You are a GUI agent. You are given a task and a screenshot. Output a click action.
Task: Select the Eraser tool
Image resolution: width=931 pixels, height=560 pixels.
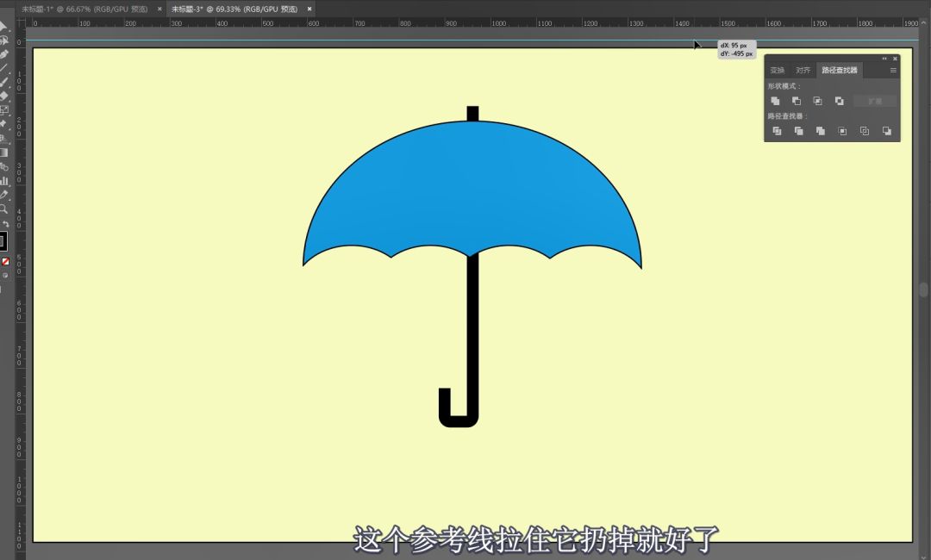(x=3, y=96)
